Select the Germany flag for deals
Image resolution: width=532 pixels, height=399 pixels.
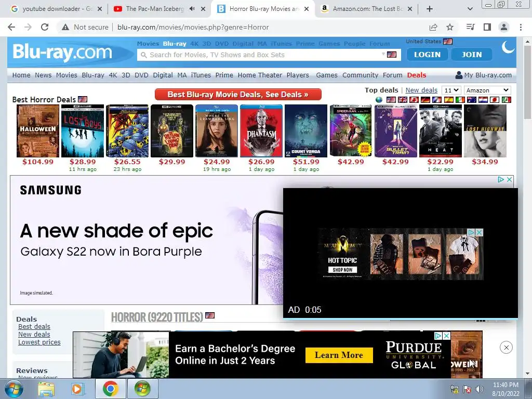[x=425, y=100]
